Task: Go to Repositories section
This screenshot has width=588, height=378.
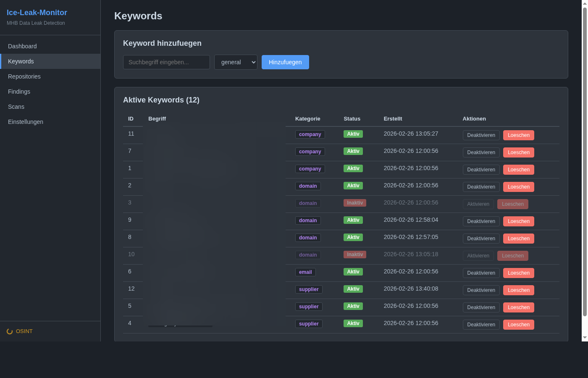Action: 50,76
